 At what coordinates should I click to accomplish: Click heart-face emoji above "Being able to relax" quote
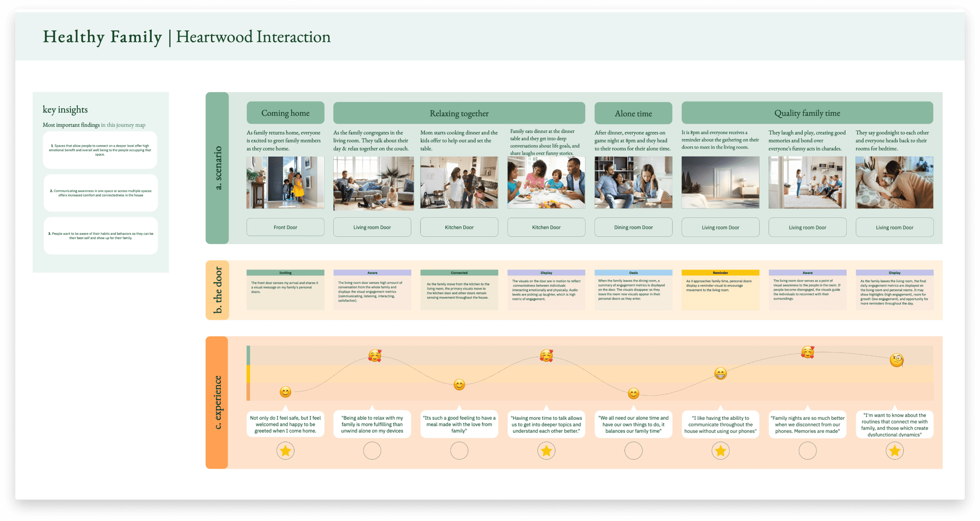click(375, 356)
